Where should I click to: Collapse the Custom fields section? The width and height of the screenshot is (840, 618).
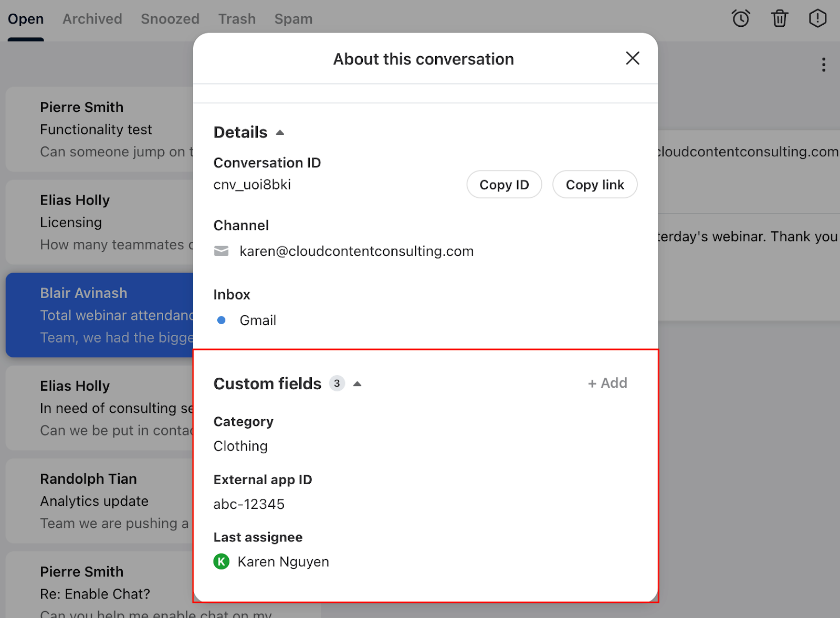coord(358,384)
